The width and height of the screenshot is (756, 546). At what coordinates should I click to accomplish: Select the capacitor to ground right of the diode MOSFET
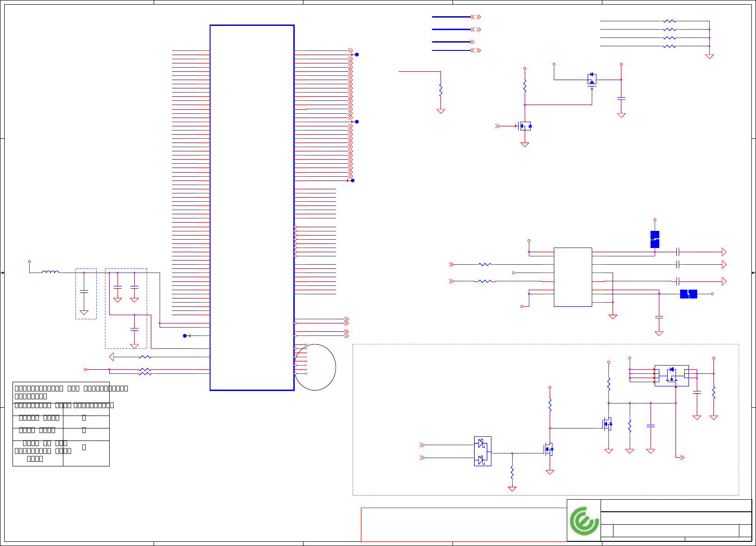(x=621, y=99)
